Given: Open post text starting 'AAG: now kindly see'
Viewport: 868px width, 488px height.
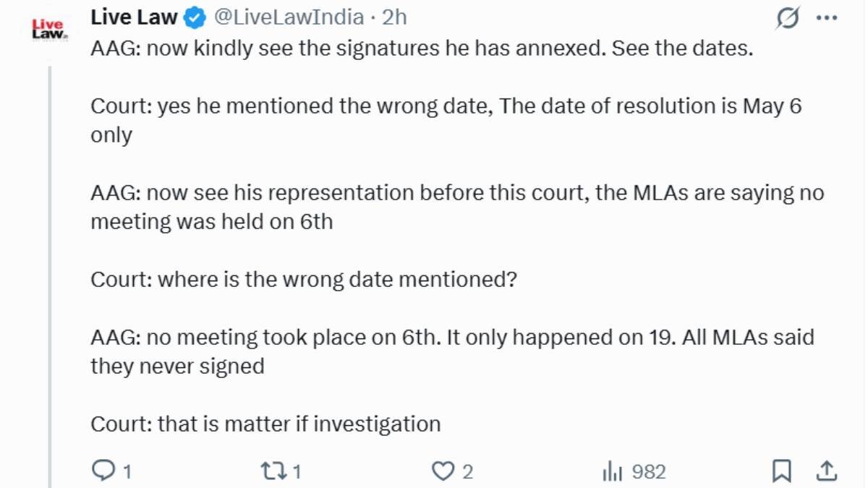Looking at the screenshot, I should click(x=422, y=51).
